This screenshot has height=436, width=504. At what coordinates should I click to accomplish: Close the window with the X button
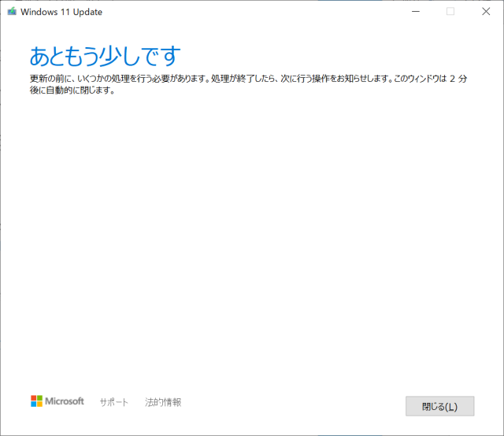click(x=486, y=12)
